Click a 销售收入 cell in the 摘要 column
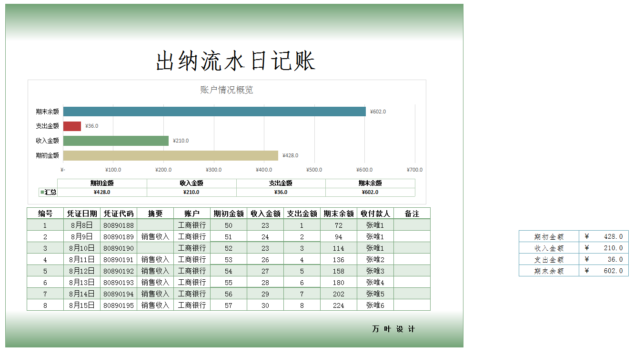644x356 pixels. (x=155, y=236)
